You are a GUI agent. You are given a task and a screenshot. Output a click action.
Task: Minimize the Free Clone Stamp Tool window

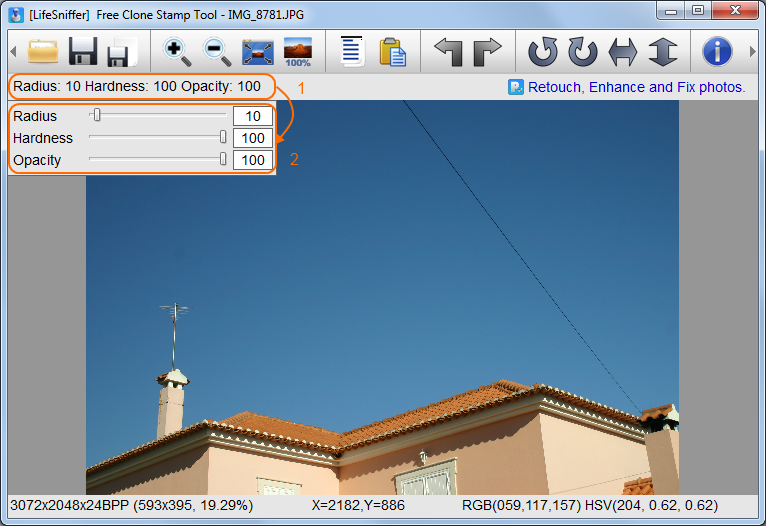pos(671,11)
